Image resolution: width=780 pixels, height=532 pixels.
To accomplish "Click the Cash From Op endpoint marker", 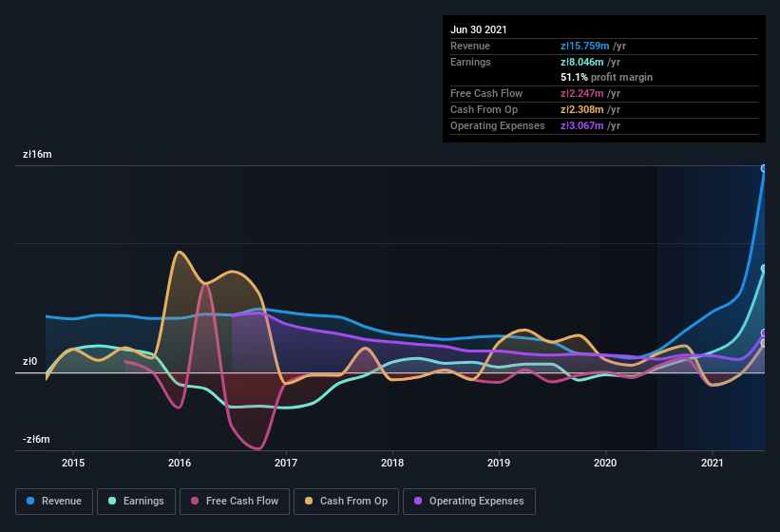I will point(764,343).
